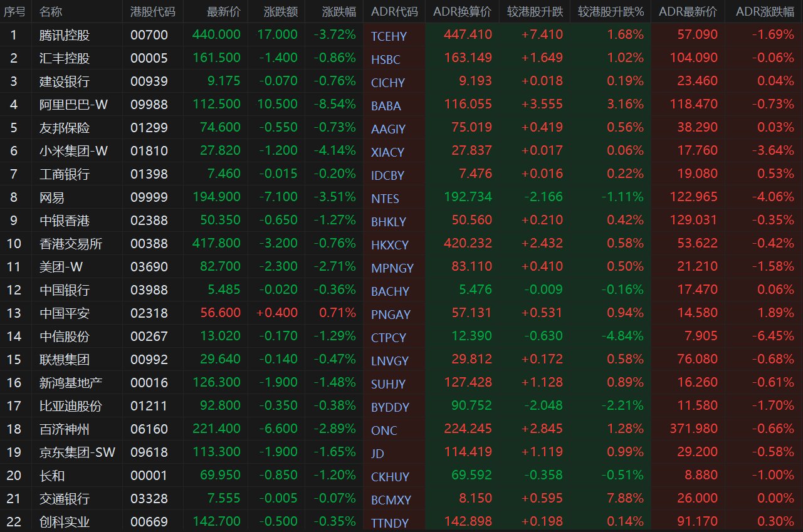The width and height of the screenshot is (803, 532).
Task: Choose the XIACY ADR code
Action: point(387,152)
